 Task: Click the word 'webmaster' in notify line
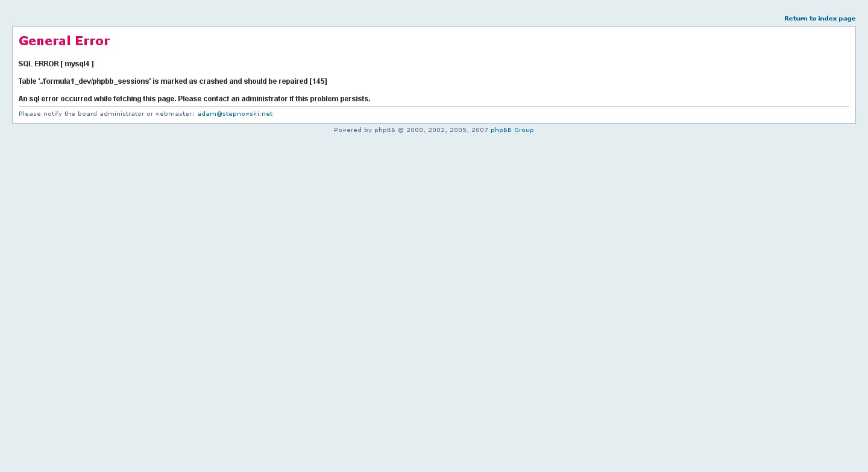(174, 114)
